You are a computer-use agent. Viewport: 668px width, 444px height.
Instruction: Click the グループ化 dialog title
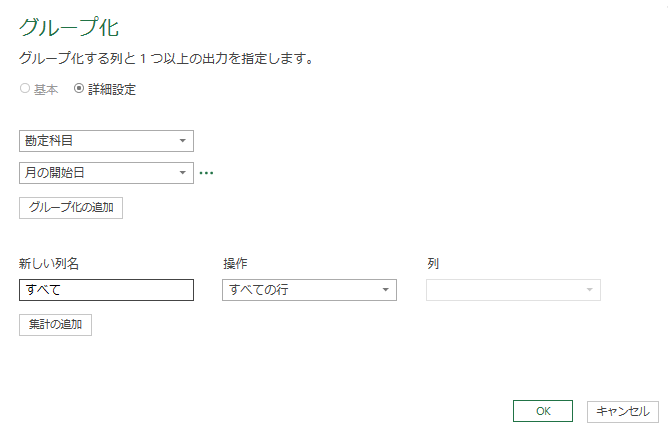[x=76, y=26]
